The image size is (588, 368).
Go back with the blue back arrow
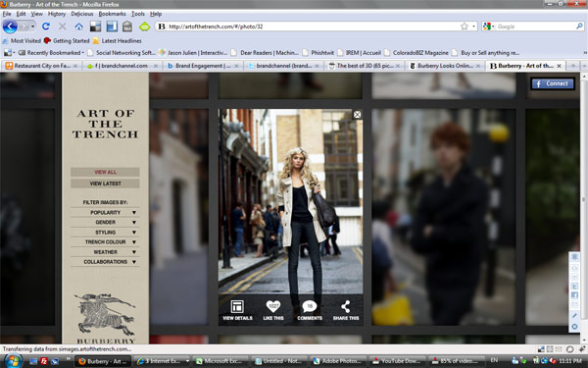tap(10, 26)
